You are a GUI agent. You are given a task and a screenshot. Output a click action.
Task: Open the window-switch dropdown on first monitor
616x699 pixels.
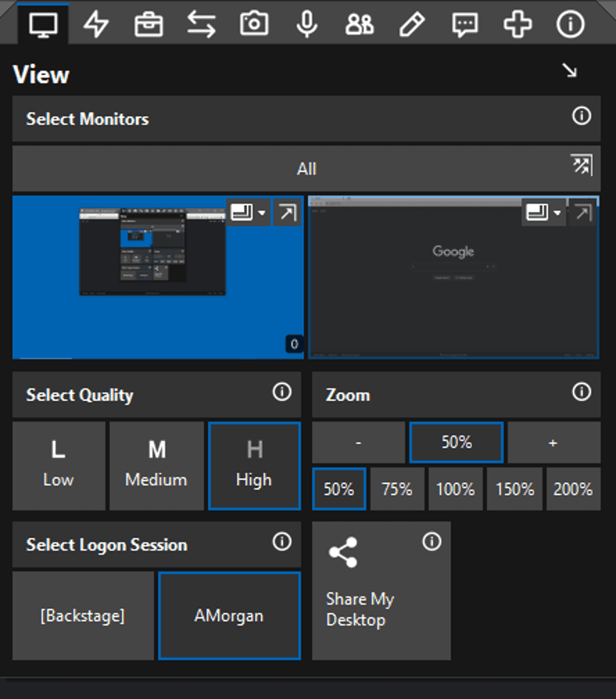tap(248, 212)
